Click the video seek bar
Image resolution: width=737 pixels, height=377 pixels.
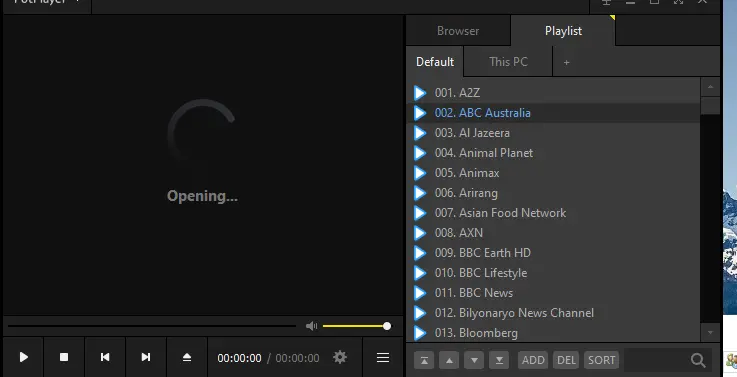[x=151, y=326]
